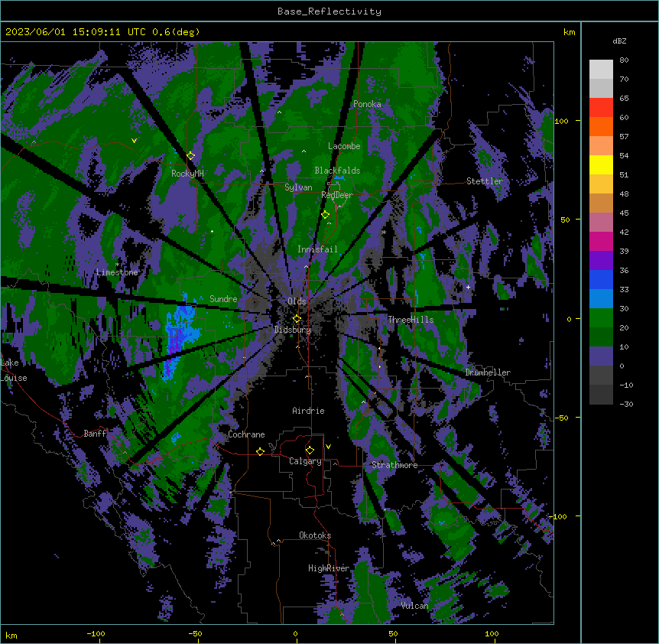The width and height of the screenshot is (659, 644).
Task: Click the Calgary city label
Action: coord(306,461)
